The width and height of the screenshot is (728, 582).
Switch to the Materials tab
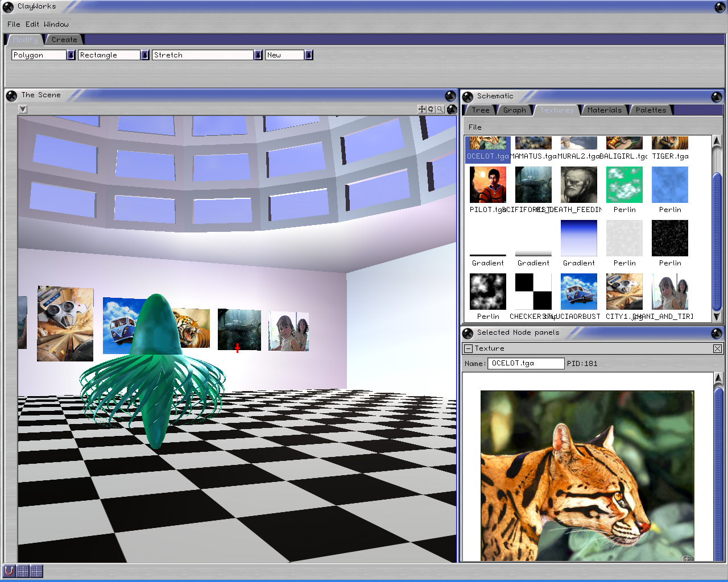pos(604,110)
